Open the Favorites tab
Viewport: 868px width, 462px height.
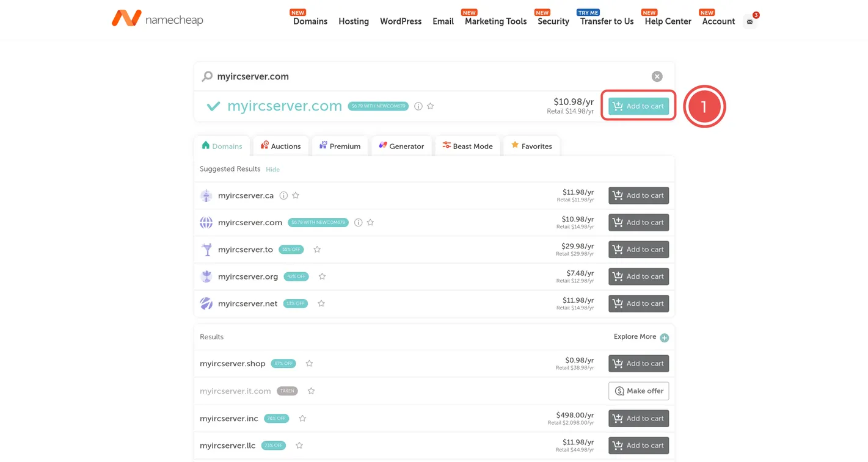point(531,146)
